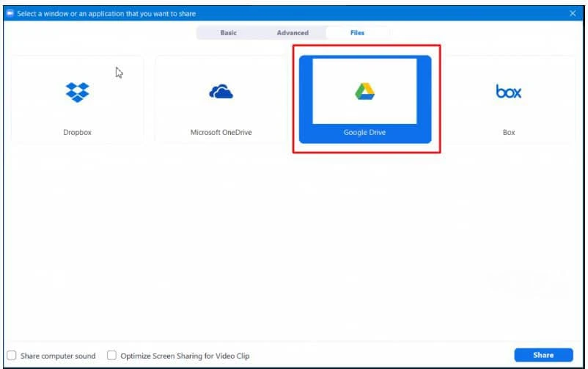Click the Box label text
This screenshot has height=369, width=588.
pos(509,132)
